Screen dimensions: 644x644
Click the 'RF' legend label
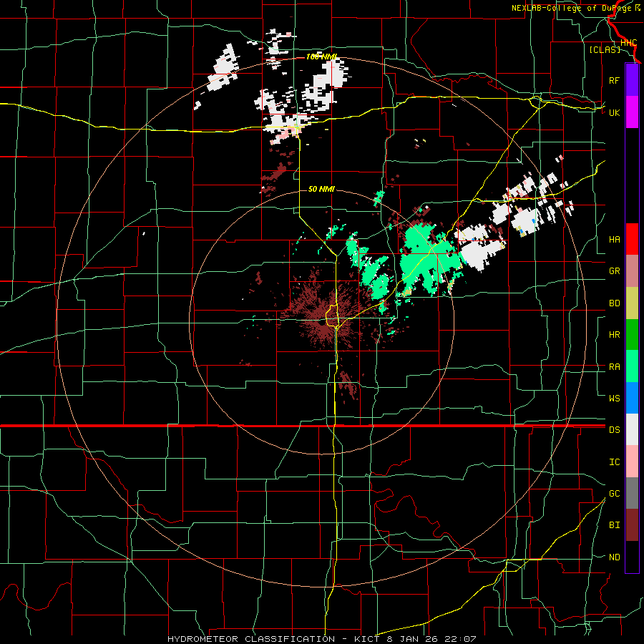point(614,80)
